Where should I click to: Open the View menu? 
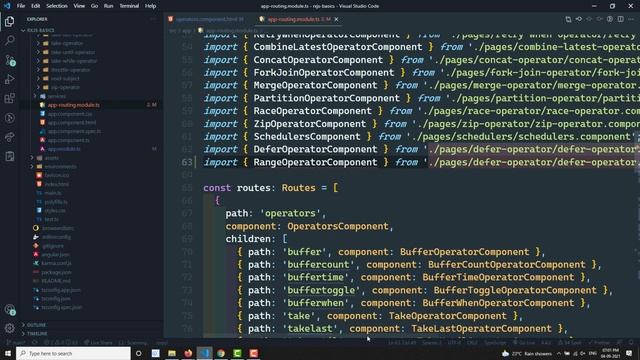point(79,6)
